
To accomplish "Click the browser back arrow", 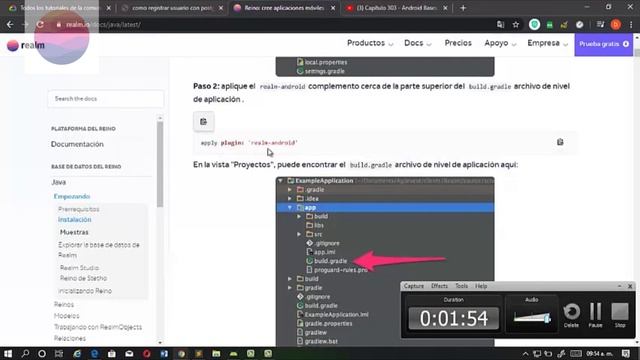I will click(10, 24).
